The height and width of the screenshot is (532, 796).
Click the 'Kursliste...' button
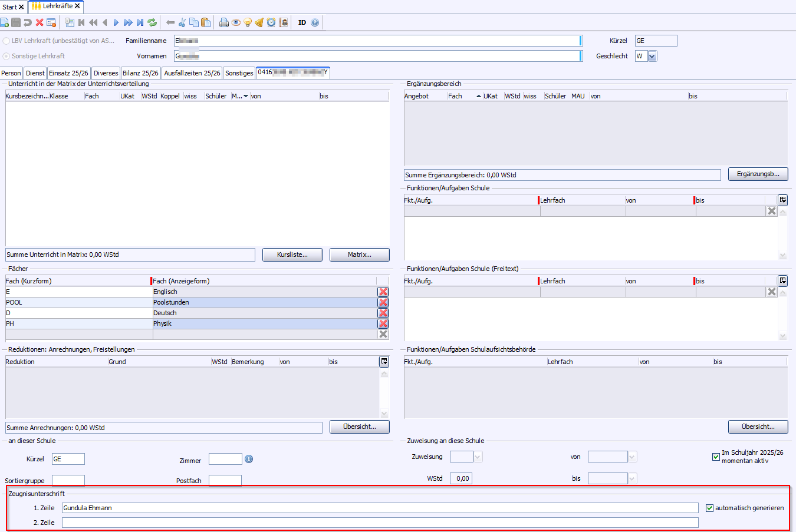(x=292, y=255)
